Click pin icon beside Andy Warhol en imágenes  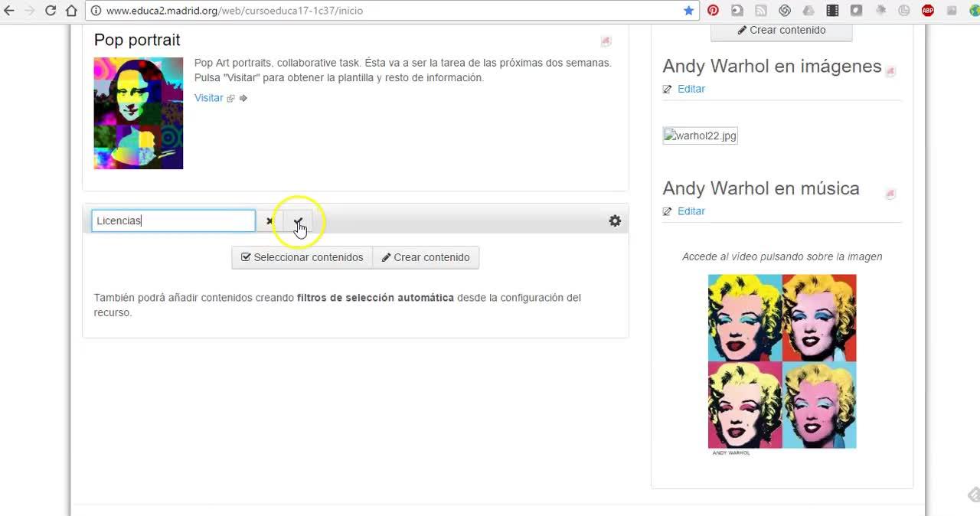[x=890, y=71]
